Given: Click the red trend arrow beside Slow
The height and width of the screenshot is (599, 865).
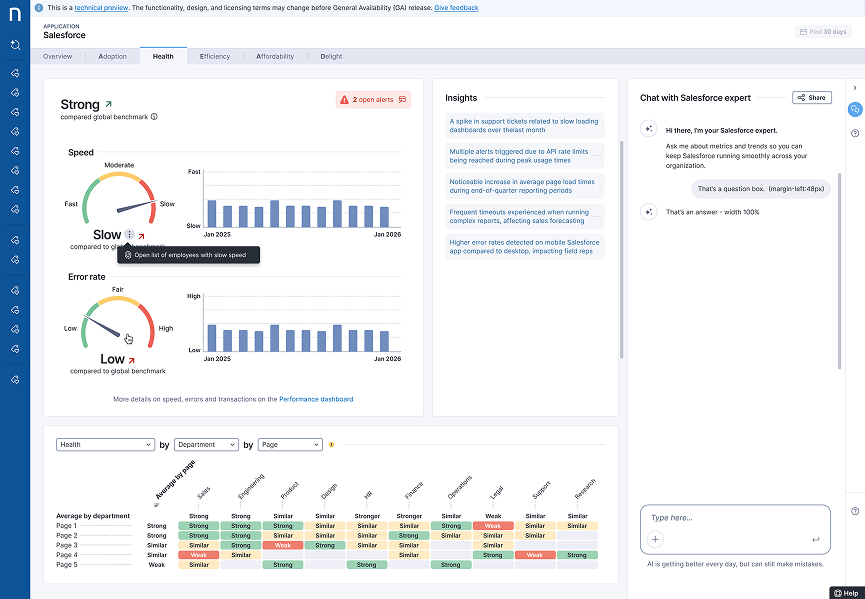Looking at the screenshot, I should point(142,236).
